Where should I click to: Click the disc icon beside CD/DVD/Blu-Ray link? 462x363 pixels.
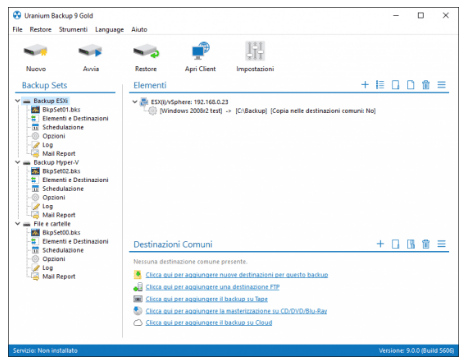[x=138, y=311]
